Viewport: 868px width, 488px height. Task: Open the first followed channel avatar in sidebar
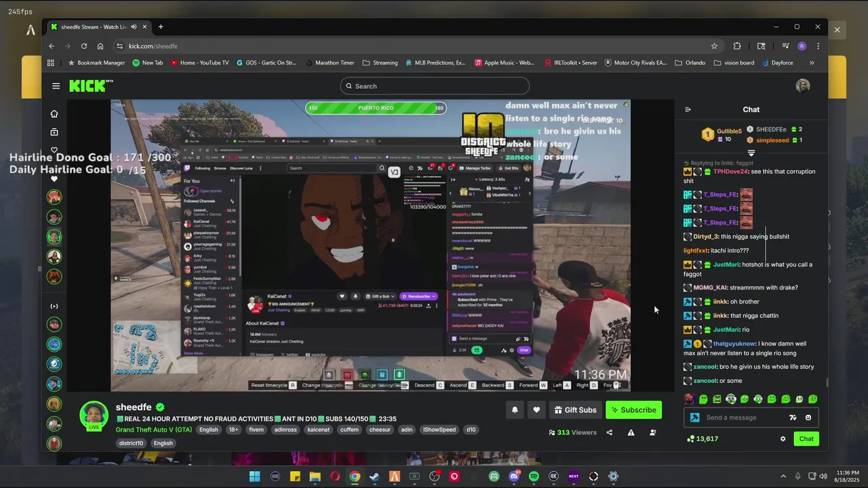click(x=54, y=197)
